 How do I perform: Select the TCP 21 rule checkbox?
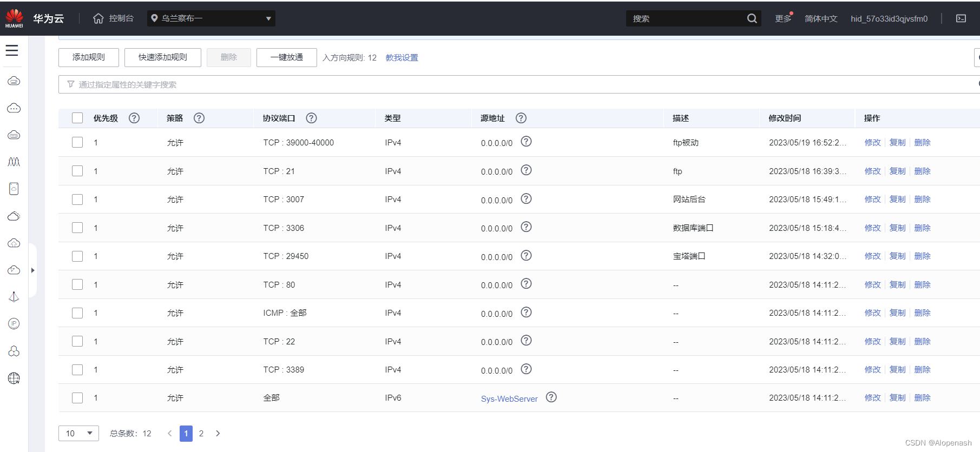point(77,171)
